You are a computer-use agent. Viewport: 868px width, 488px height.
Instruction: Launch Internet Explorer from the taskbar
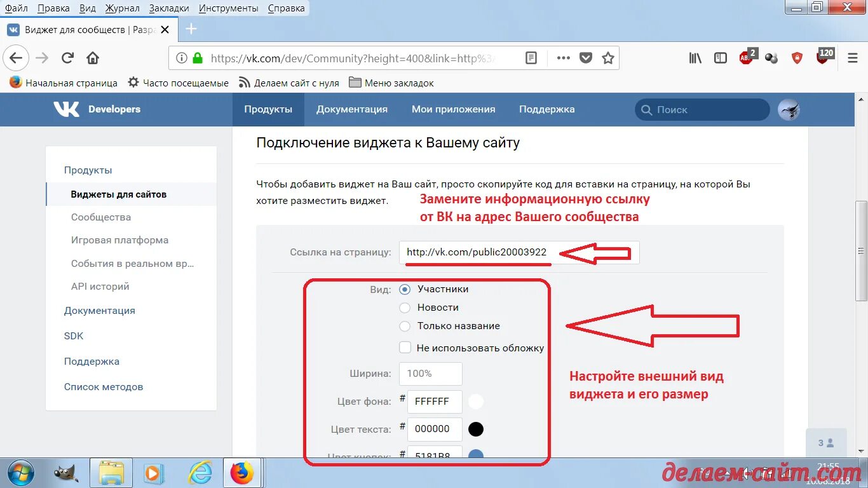tap(200, 473)
